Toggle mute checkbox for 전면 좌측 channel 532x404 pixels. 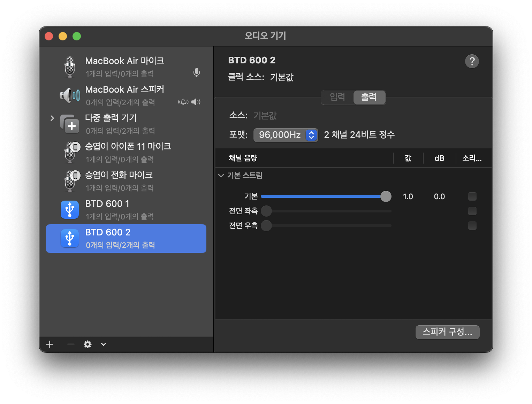[x=472, y=211]
